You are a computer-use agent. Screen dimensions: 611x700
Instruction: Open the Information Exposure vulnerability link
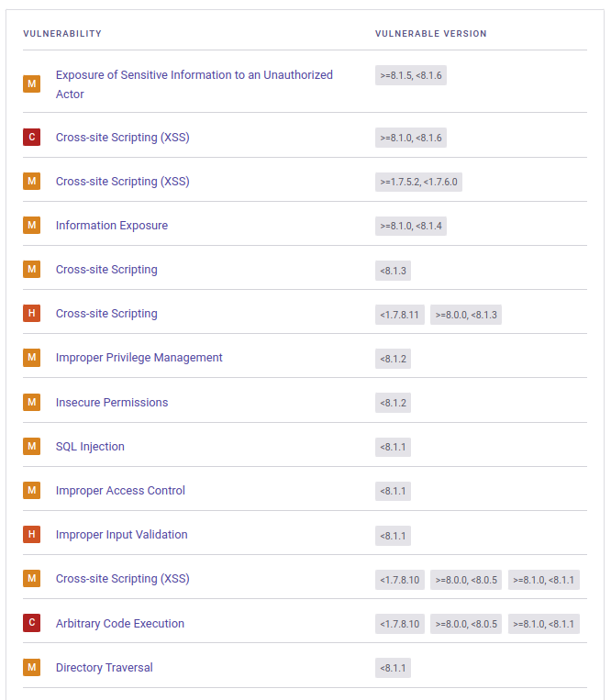point(112,226)
